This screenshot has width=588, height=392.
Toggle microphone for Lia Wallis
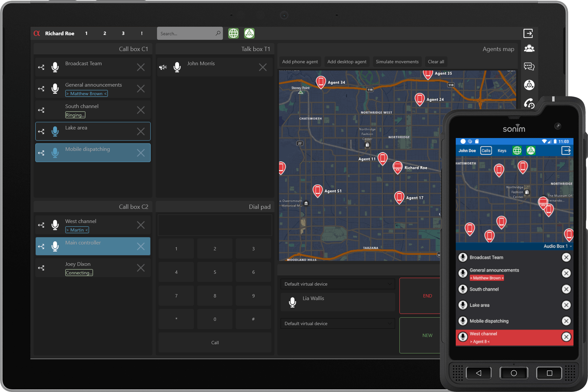point(293,302)
